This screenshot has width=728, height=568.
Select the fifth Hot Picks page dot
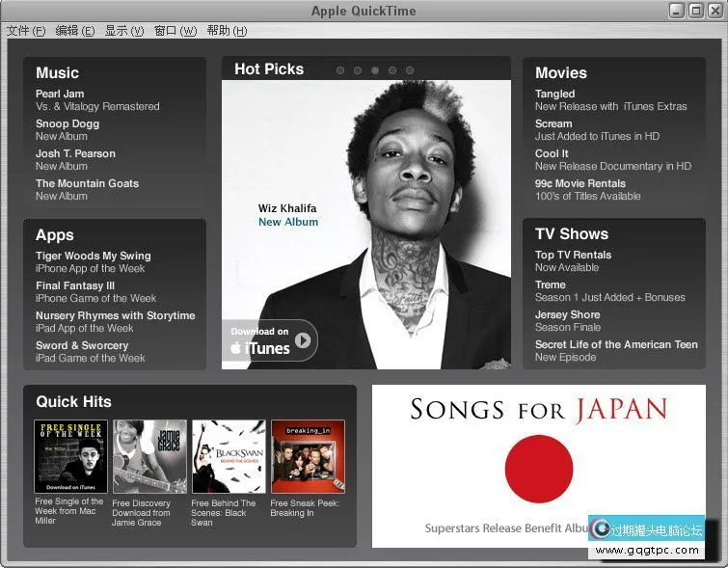(410, 70)
